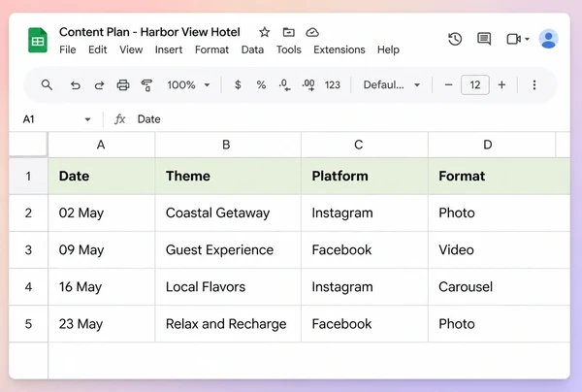
Task: Select the cell Coastal Getaway
Action: pyautogui.click(x=228, y=213)
